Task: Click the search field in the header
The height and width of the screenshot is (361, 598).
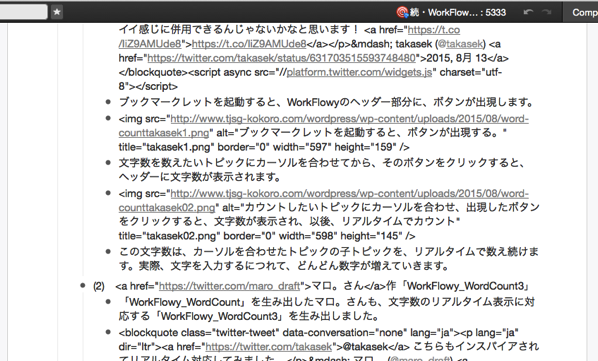Action: coord(24,12)
